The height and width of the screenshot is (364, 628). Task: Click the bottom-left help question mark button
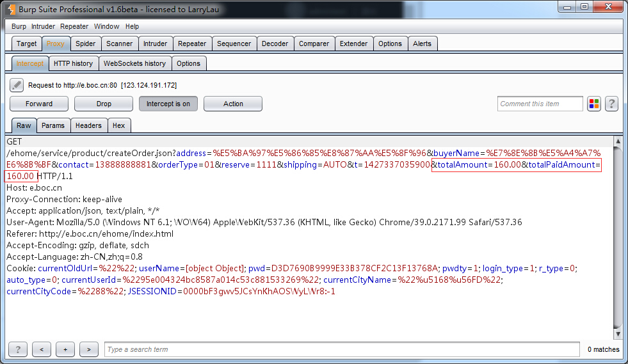point(18,349)
